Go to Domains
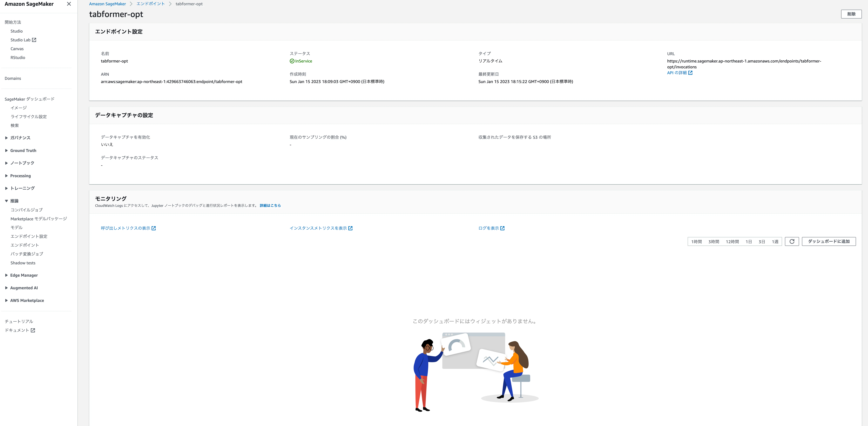The height and width of the screenshot is (426, 868). 13,78
